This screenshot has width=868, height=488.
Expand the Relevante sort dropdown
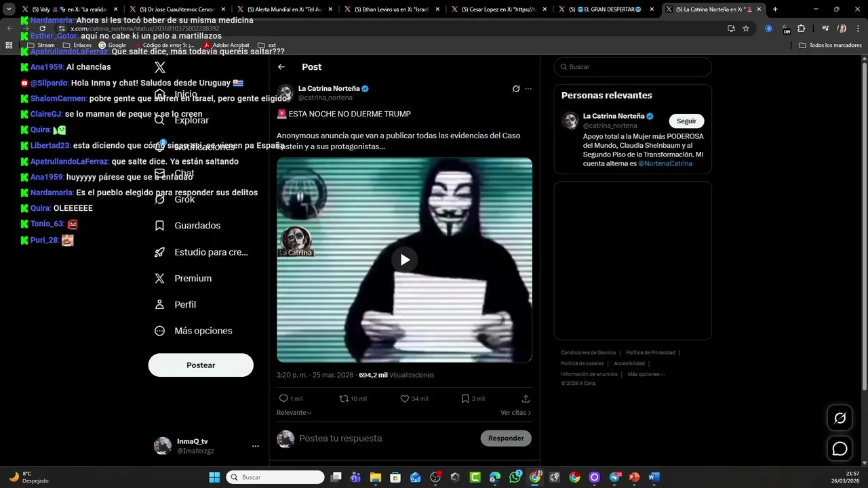tap(294, 413)
